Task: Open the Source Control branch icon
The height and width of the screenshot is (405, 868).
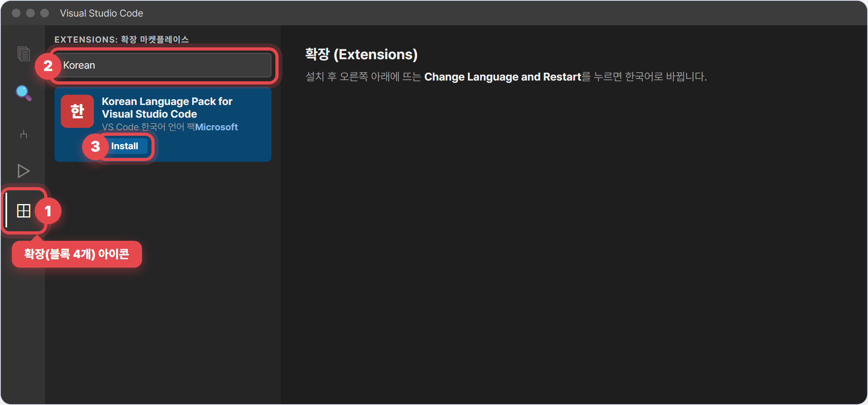Action: (x=24, y=134)
